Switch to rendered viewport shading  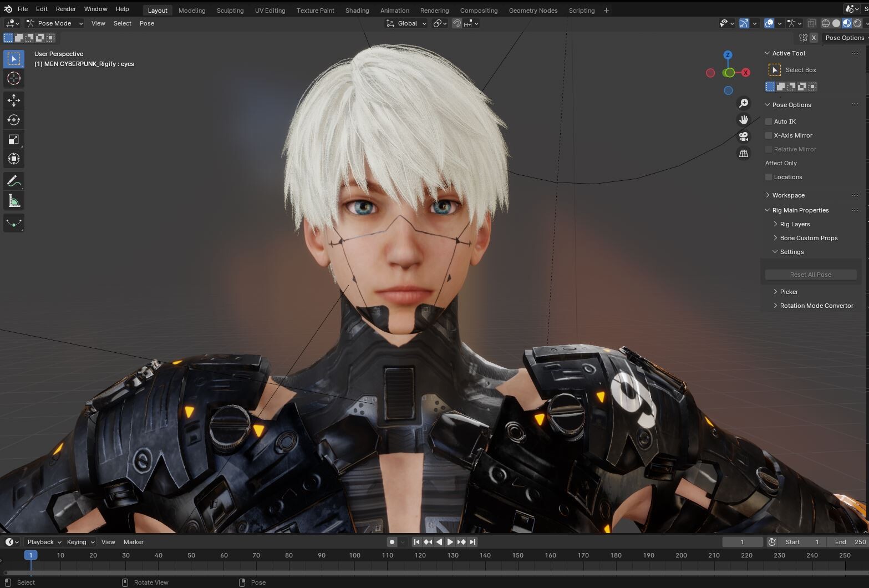(x=857, y=23)
